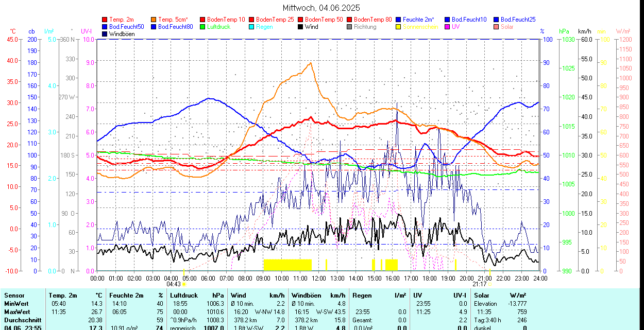
Task: Select the green Luftdruck legend marker
Action: tap(202, 27)
